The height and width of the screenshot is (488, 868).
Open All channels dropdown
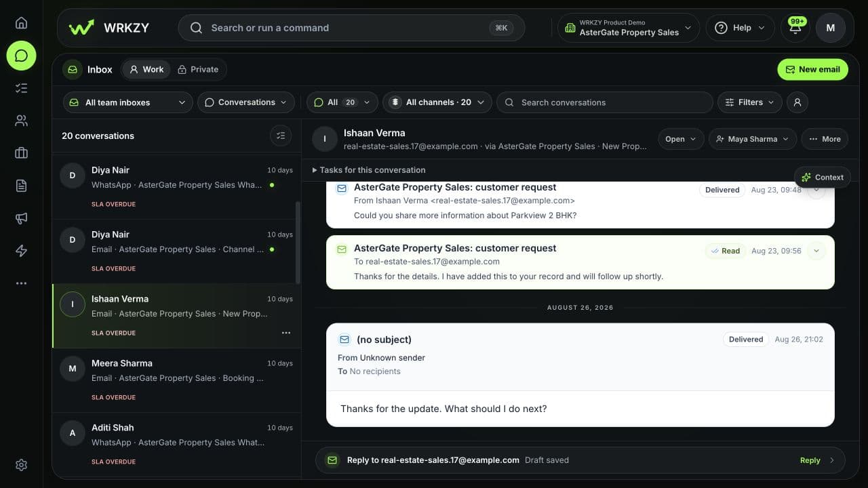[x=437, y=102]
